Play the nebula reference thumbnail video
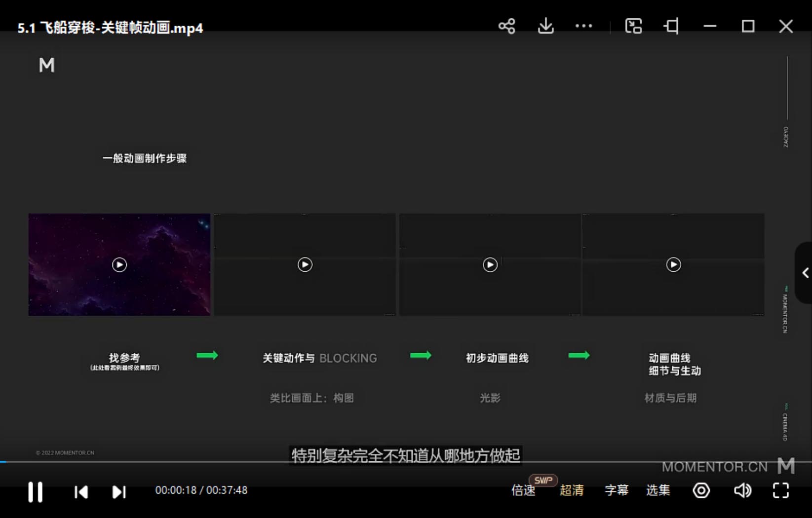Screen dimensions: 812x518 (119, 265)
